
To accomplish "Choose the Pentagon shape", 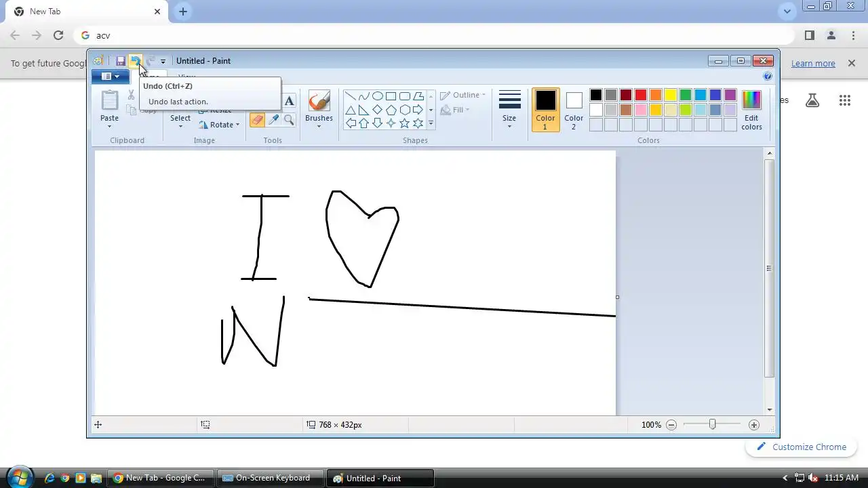I will (391, 110).
